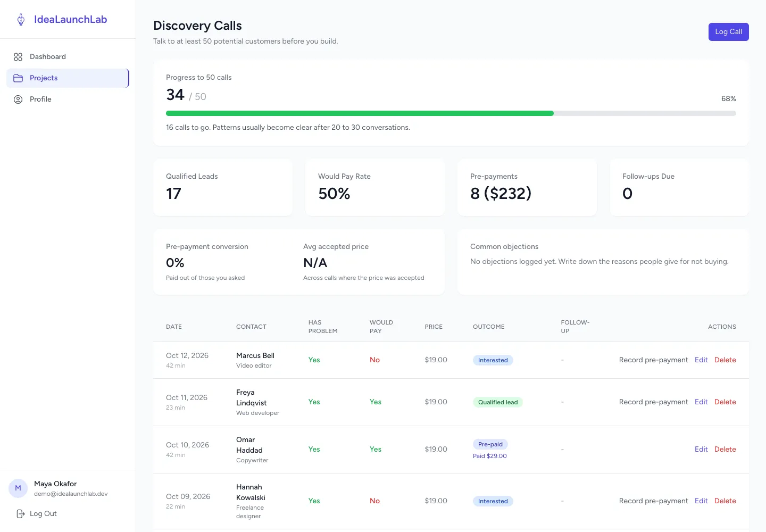Screen dimensions: 766x532
Task: Edit the Hannah Kowalski call
Action: [x=701, y=501]
